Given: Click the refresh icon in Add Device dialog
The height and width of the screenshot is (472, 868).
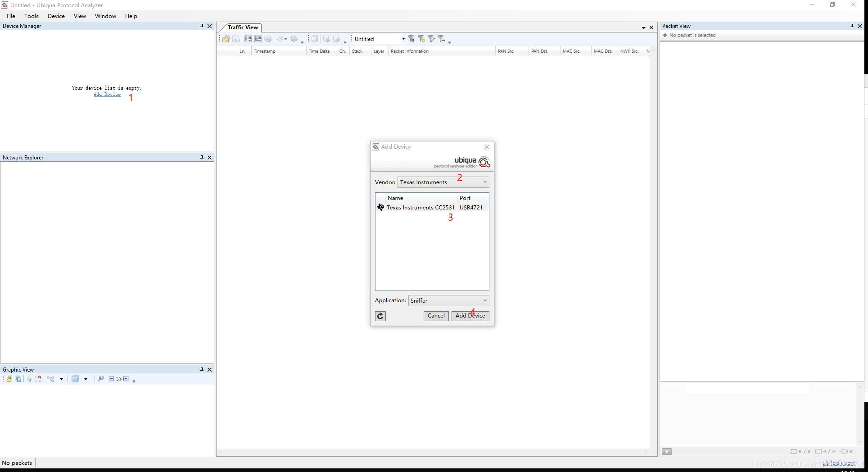Looking at the screenshot, I should (x=380, y=316).
